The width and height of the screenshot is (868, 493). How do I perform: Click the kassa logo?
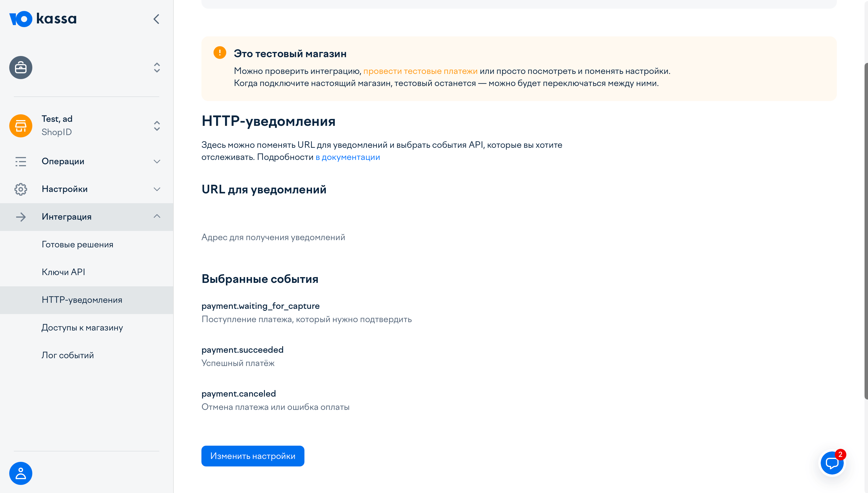pos(44,19)
